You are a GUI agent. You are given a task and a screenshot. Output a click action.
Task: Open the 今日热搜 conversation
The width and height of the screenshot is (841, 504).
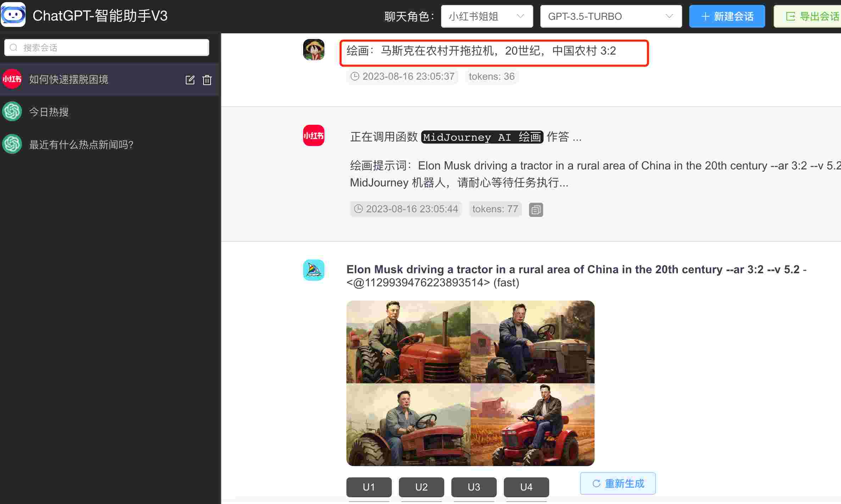tap(49, 112)
